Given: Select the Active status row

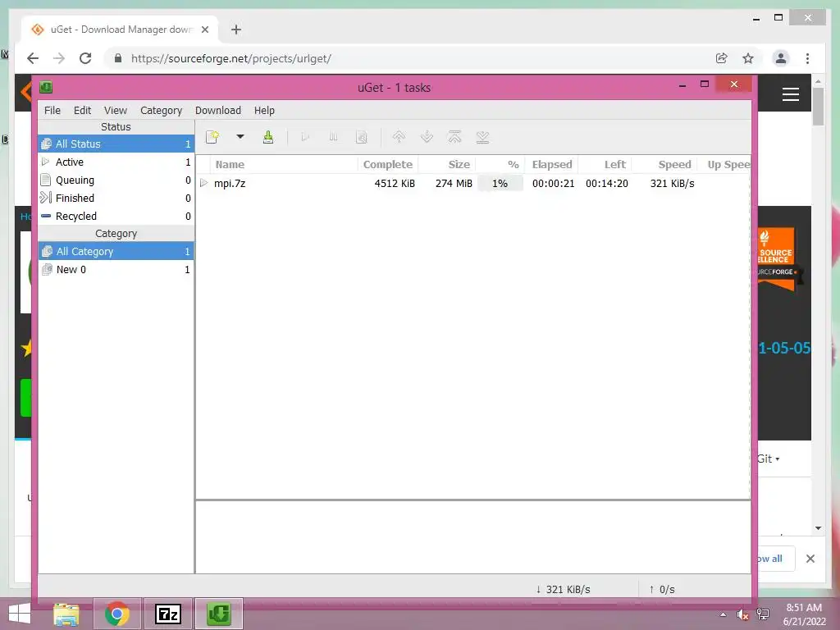Looking at the screenshot, I should pos(116,162).
